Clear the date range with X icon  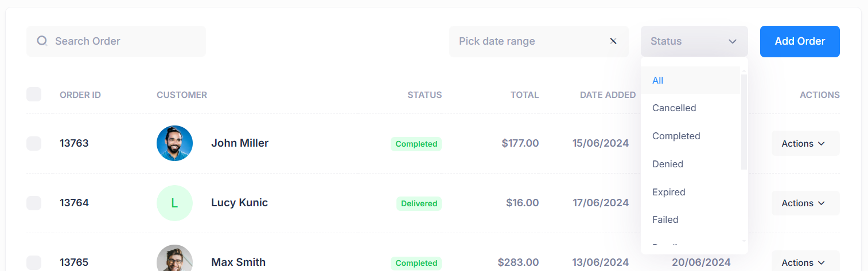(x=613, y=41)
